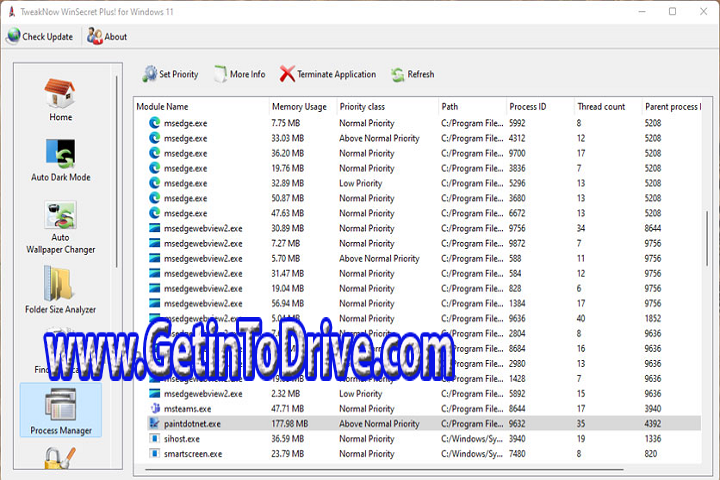Screen dimensions: 720x480
Task: Click 177.98 MB memory usage cell
Action: click(289, 424)
